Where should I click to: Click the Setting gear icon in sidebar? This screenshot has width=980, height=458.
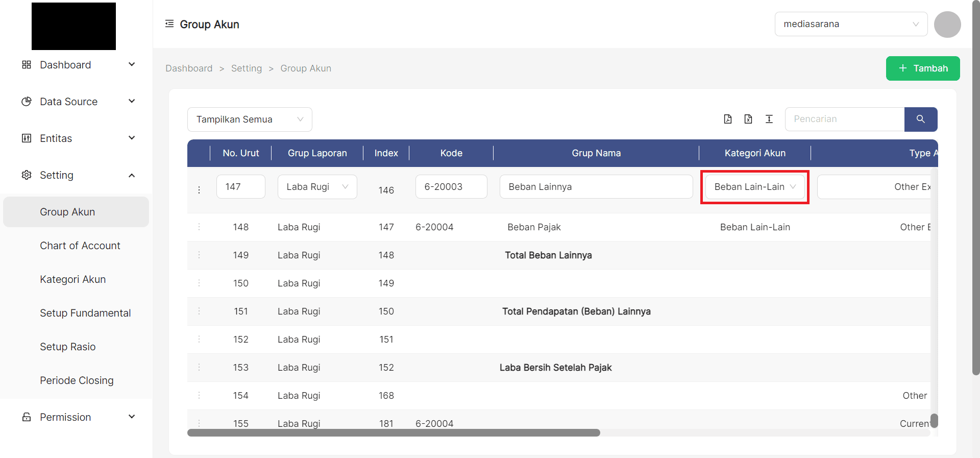point(27,175)
